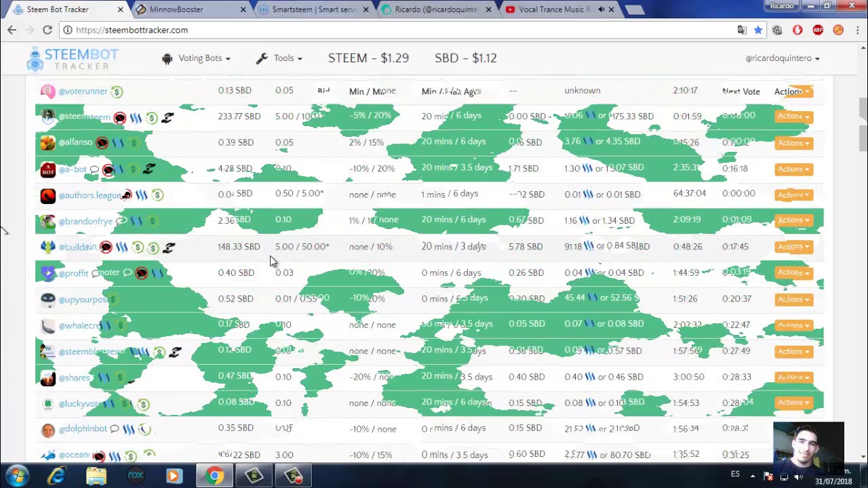This screenshot has width=868, height=488.
Task: Open the @brandonfrye bot link
Action: click(85, 221)
